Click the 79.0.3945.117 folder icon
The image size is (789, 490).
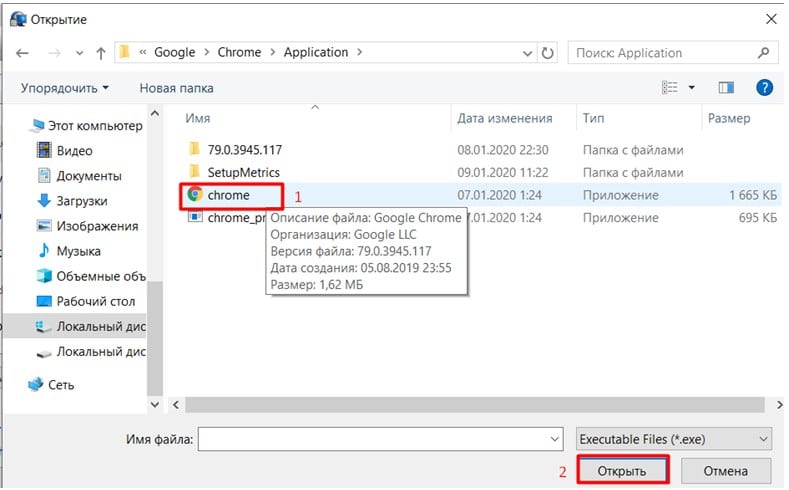[x=195, y=149]
